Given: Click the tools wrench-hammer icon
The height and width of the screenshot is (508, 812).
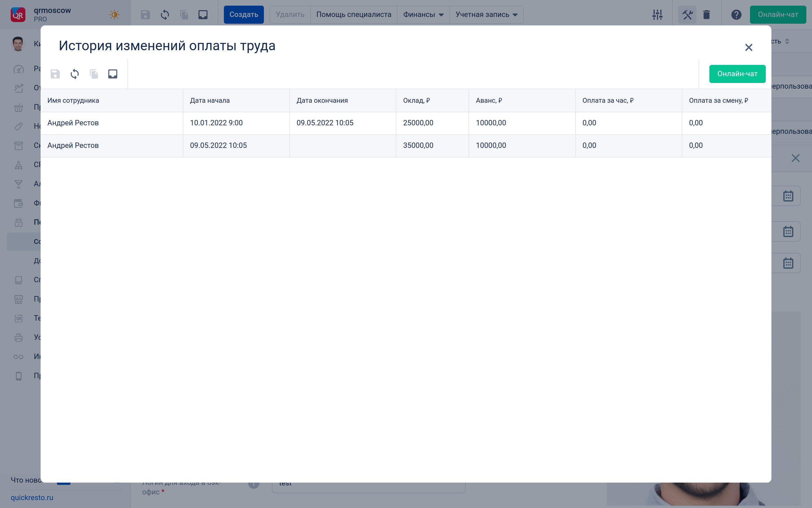Looking at the screenshot, I should coord(687,14).
